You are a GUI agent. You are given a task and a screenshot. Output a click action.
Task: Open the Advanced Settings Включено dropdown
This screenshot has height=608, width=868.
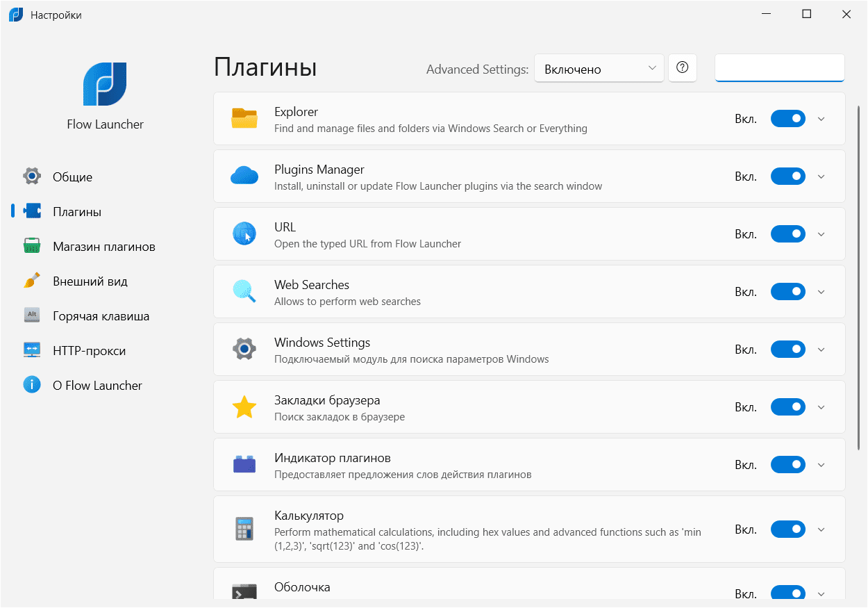(599, 68)
